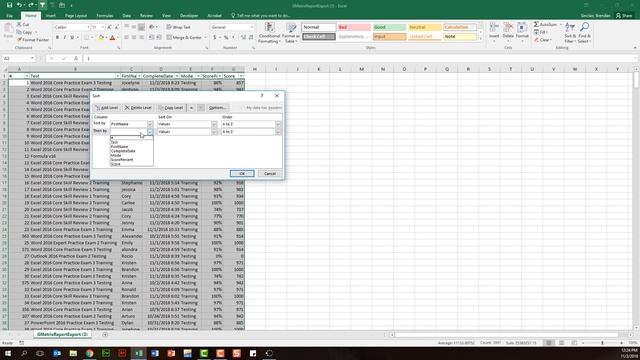This screenshot has width=640, height=360.
Task: Click the Clear eraser icon
Action: [x=536, y=40]
